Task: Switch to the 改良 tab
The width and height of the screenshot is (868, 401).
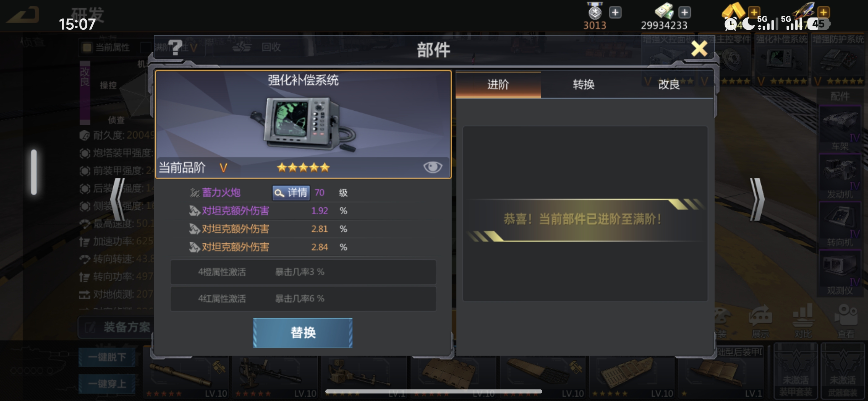Action: point(669,84)
